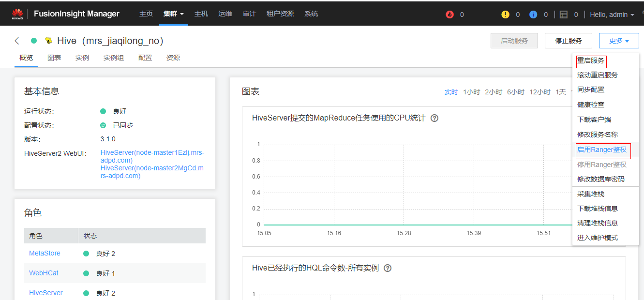644x300 pixels.
Task: Select 下载堆栈信息 from the menu
Action: coord(598,209)
